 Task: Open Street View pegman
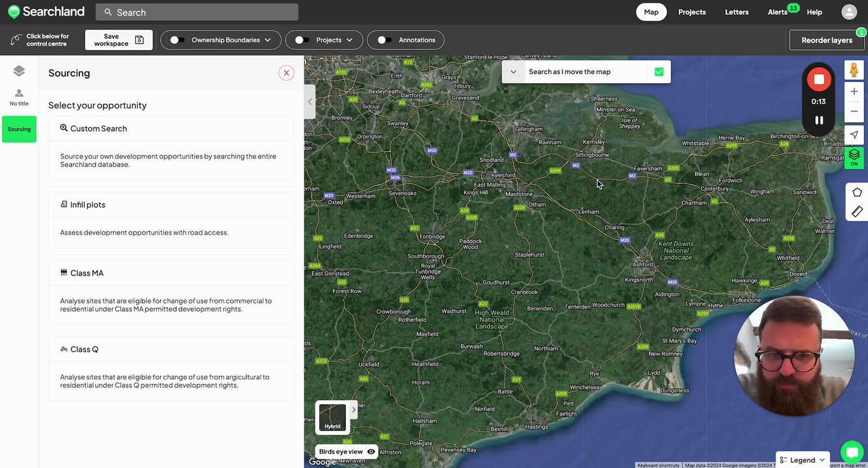tap(854, 70)
